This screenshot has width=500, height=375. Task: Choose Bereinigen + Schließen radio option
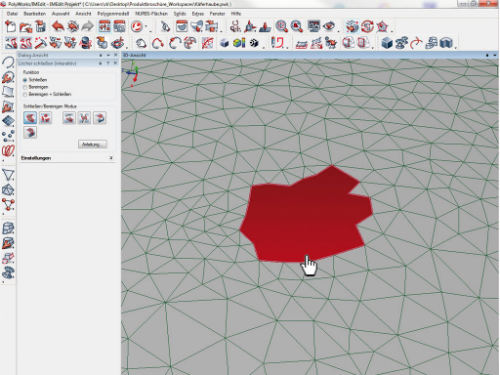(x=25, y=95)
